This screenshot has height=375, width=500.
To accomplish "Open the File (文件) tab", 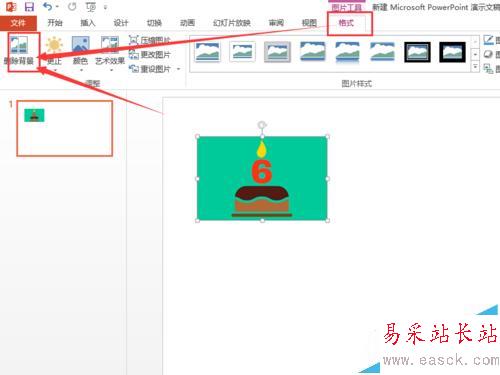I will (x=18, y=23).
